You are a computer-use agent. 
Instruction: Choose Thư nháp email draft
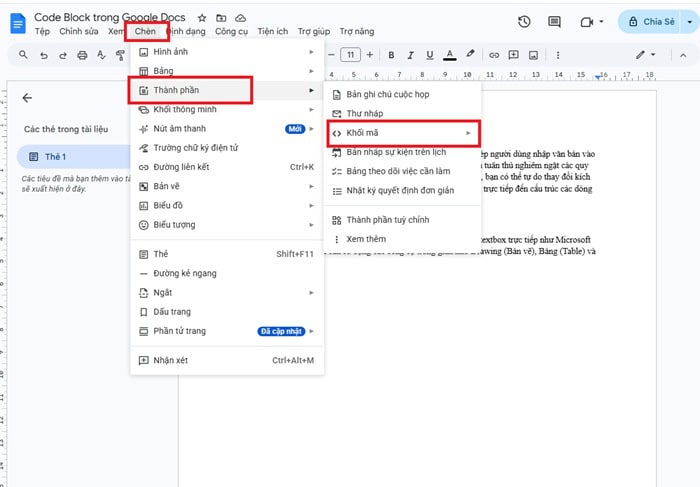[403, 113]
